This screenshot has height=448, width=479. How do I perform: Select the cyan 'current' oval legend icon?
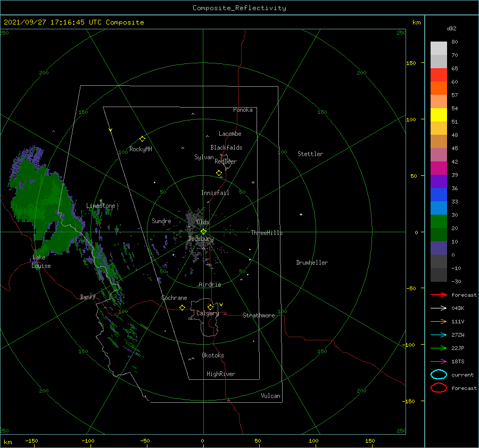coord(439,374)
